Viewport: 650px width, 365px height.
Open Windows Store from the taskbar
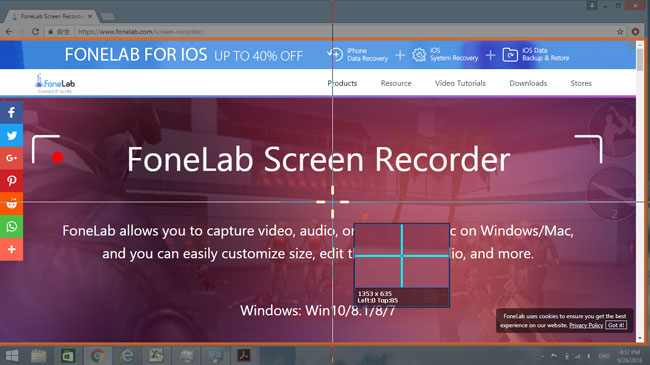click(68, 356)
